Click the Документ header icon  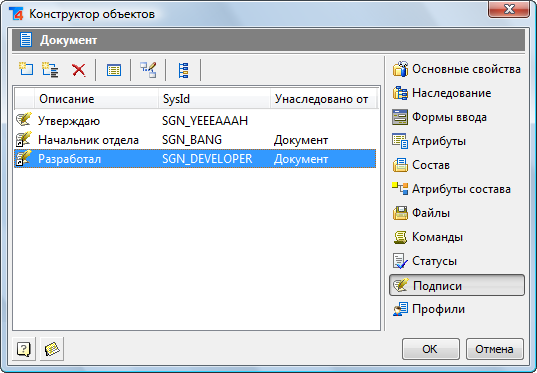pos(26,39)
